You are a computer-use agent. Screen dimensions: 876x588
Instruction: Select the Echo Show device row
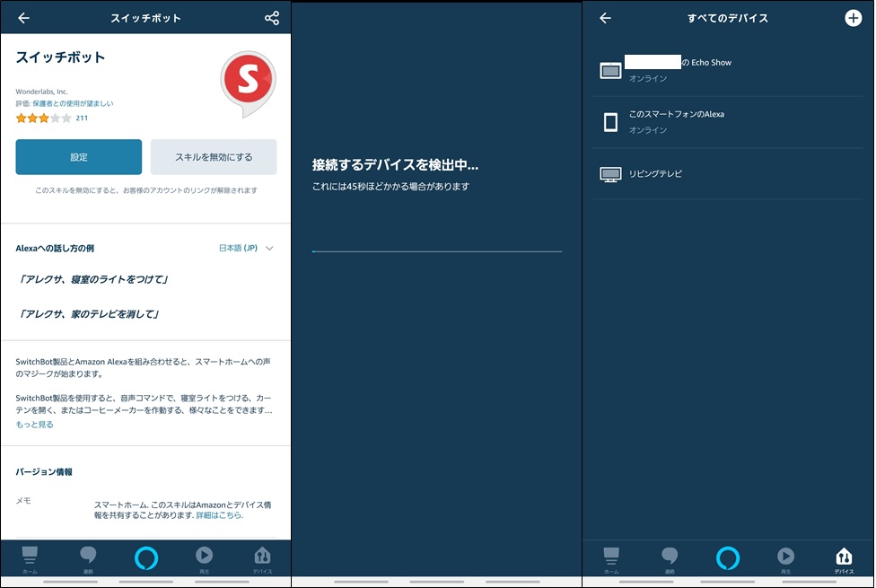pos(728,70)
